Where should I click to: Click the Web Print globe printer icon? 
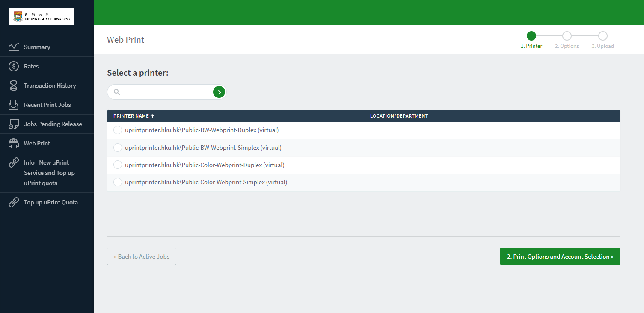pyautogui.click(x=14, y=143)
